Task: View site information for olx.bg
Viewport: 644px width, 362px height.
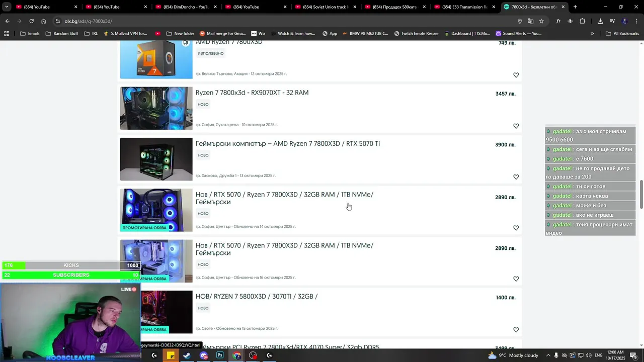Action: pyautogui.click(x=58, y=21)
